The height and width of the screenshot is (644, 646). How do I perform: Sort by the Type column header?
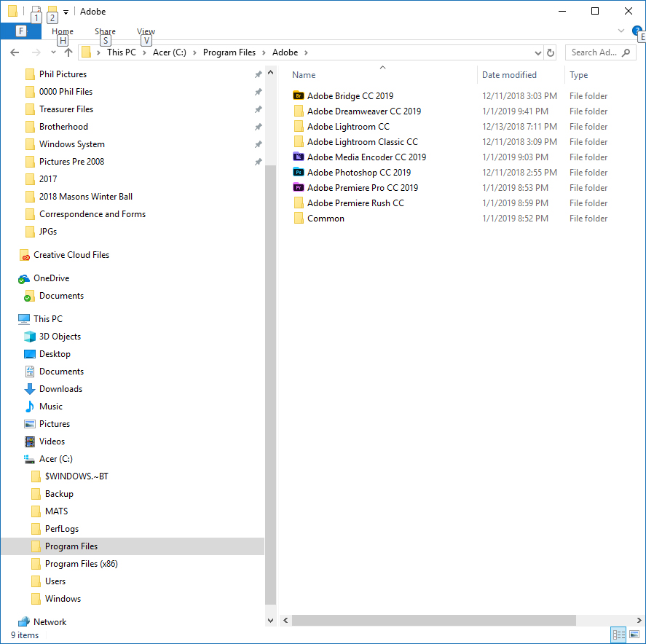point(578,75)
